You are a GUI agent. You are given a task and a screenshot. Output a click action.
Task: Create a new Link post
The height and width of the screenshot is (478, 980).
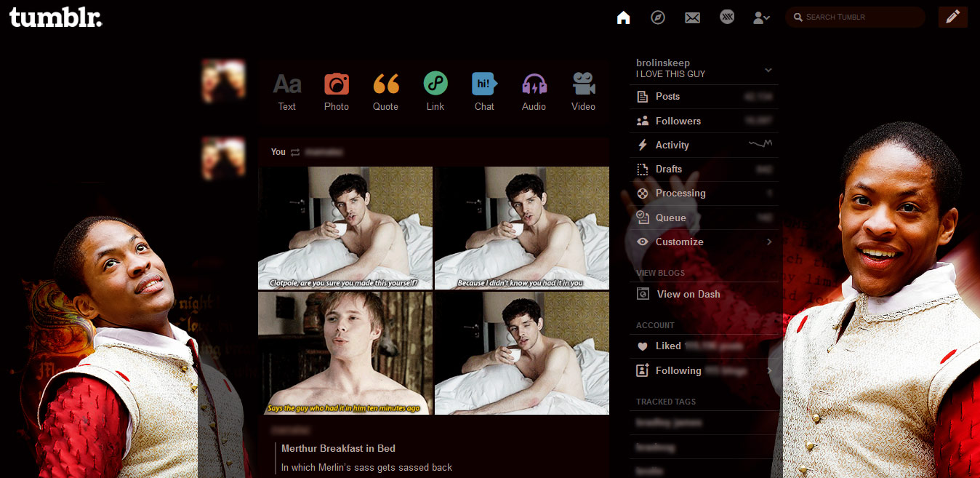435,92
